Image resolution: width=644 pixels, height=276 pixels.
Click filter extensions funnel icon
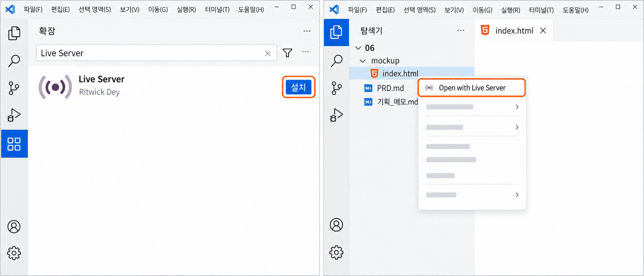coord(287,53)
